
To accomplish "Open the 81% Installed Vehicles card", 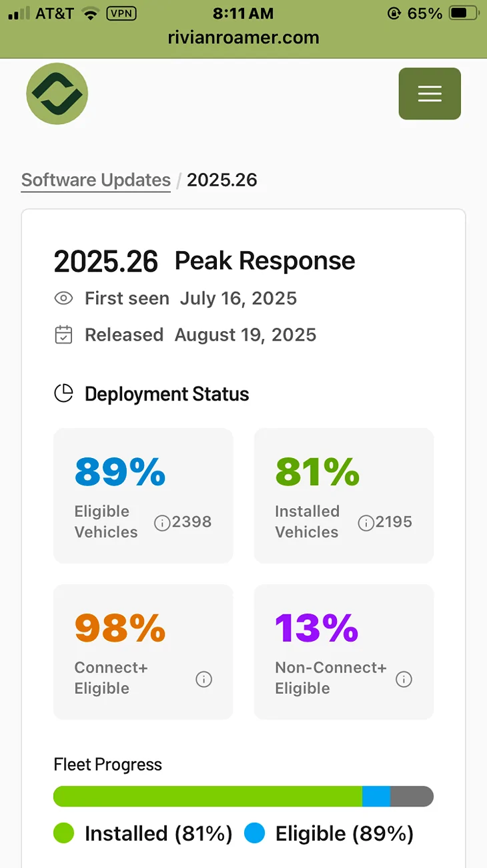I will point(344,495).
